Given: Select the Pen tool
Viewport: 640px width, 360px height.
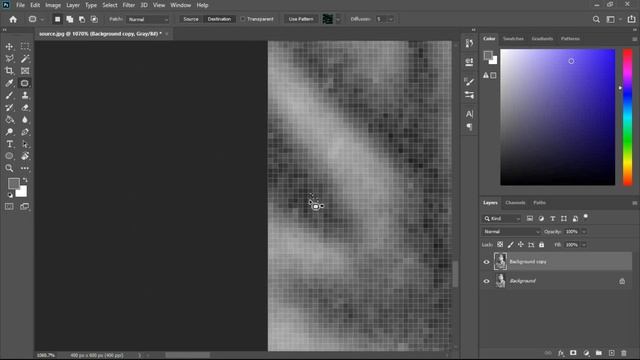Looking at the screenshot, I should pos(25,132).
